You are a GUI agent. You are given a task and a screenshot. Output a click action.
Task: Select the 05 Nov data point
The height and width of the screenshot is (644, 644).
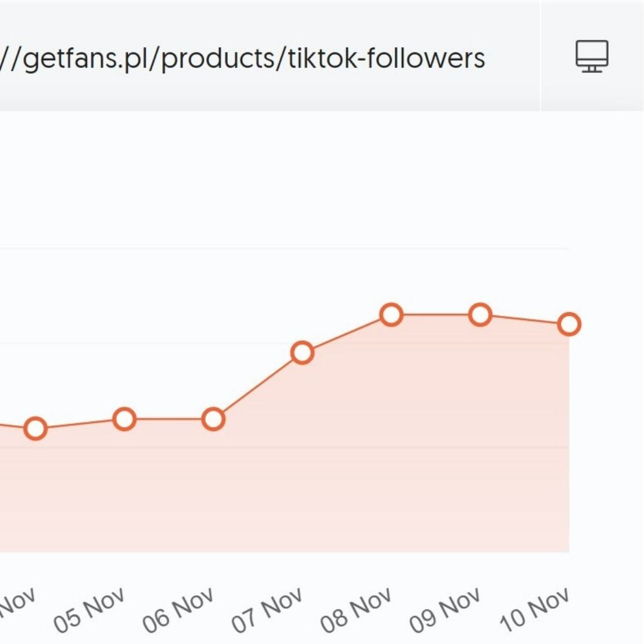(x=124, y=419)
